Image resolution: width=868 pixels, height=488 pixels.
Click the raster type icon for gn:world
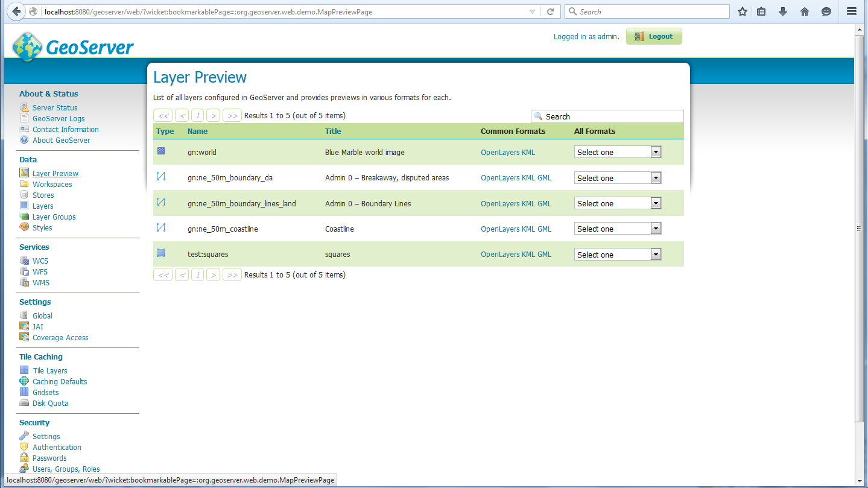click(161, 151)
